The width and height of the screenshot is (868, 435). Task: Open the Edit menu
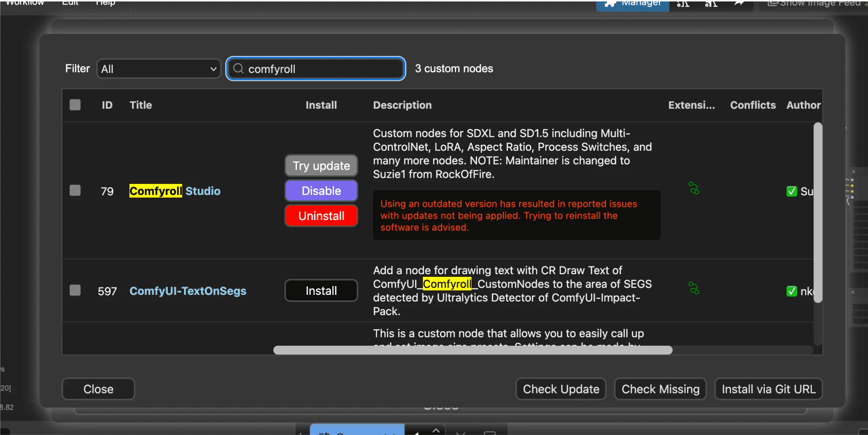pos(70,3)
